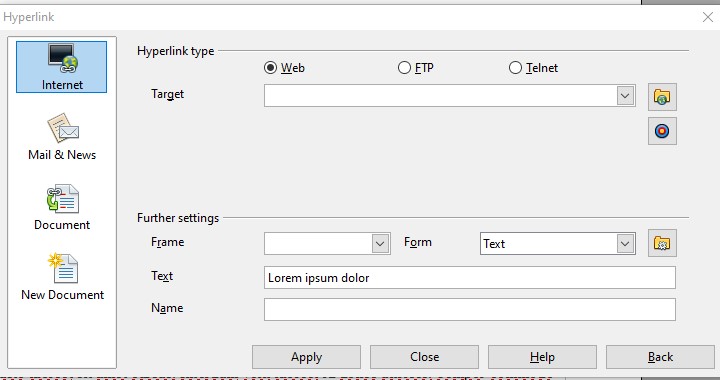The image size is (720, 380).
Task: Open the Events icon next to Form
Action: pos(662,243)
